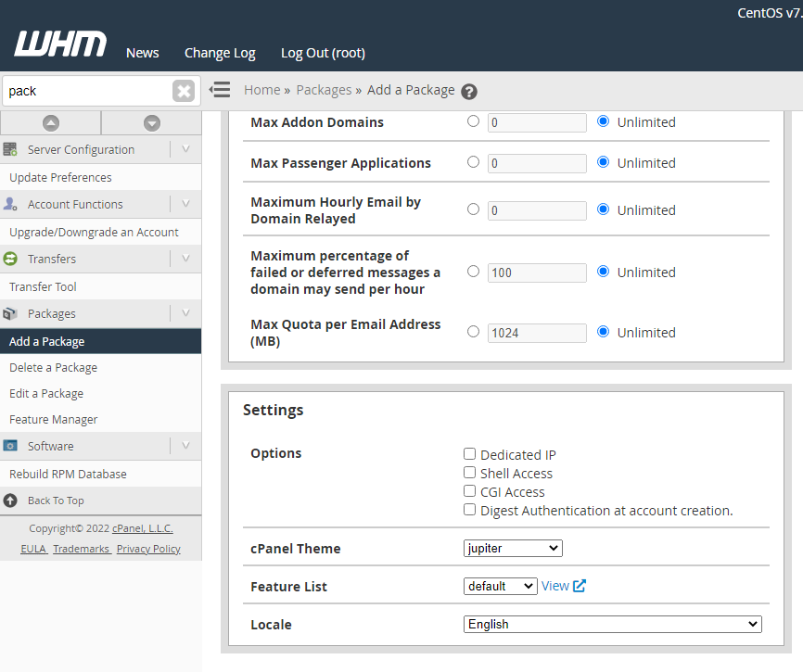Click the sidebar scroll up arrow

51,122
